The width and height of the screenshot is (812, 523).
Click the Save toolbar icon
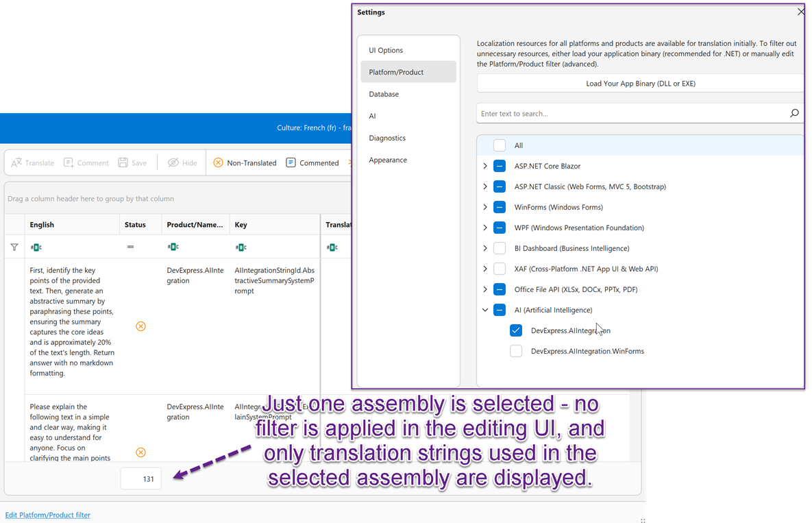click(x=123, y=162)
